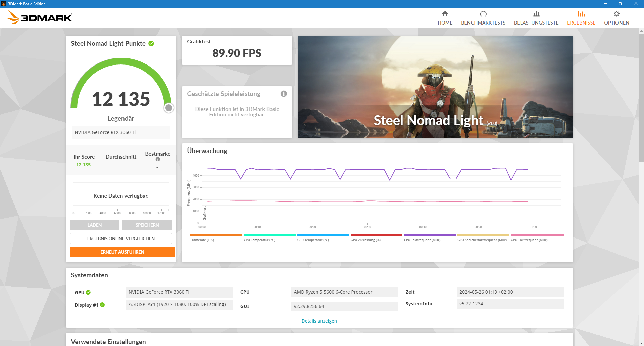Viewport: 644px width, 346px height.
Task: Select the orange Ergebnisse results icon
Action: click(581, 14)
